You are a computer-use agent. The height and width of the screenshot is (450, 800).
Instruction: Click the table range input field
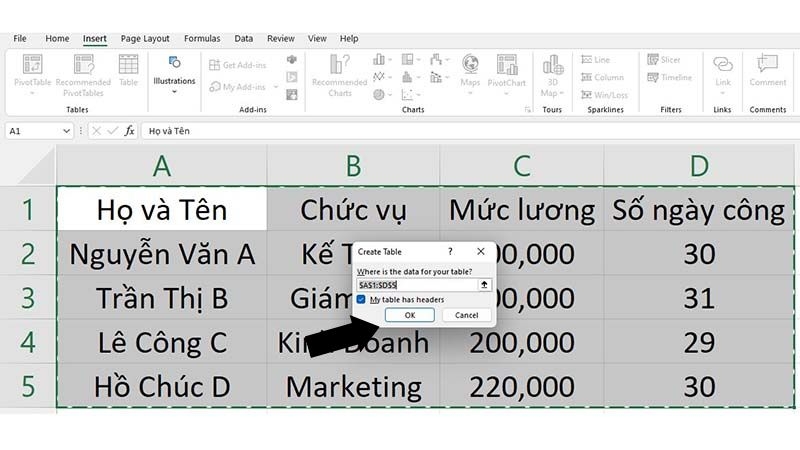[x=417, y=285]
